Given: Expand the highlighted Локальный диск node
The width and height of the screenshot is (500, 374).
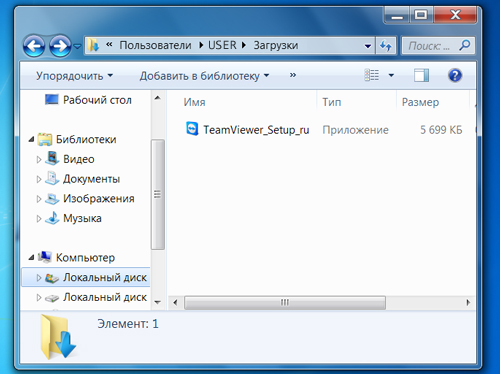Looking at the screenshot, I should [x=39, y=278].
